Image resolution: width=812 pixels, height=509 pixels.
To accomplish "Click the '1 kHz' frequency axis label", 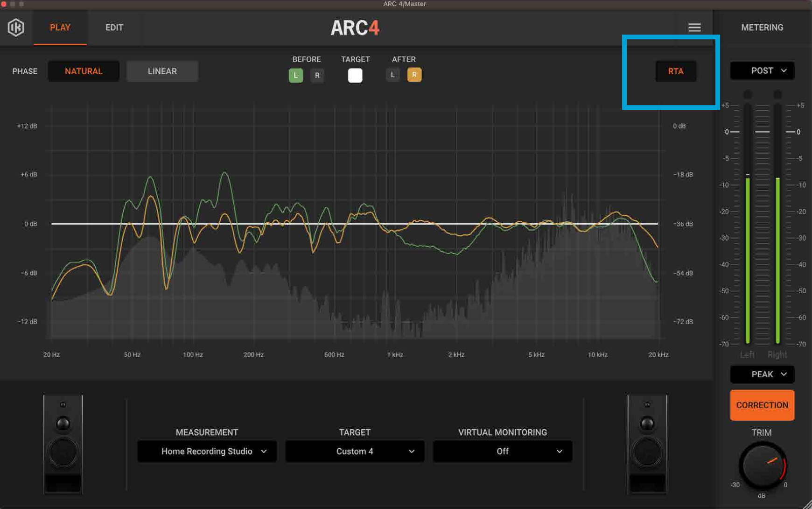I will tap(395, 355).
